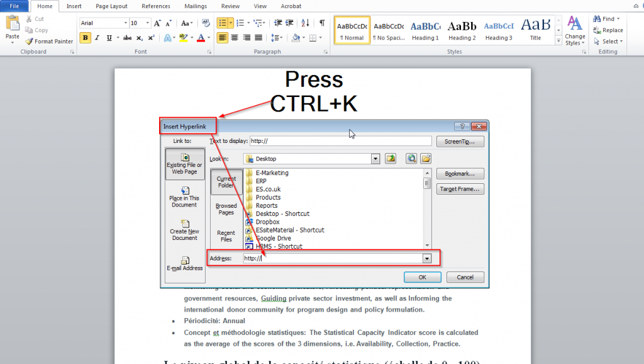Viewport: 644px width, 364px height.
Task: Toggle the Bullets list button
Action: tap(222, 23)
